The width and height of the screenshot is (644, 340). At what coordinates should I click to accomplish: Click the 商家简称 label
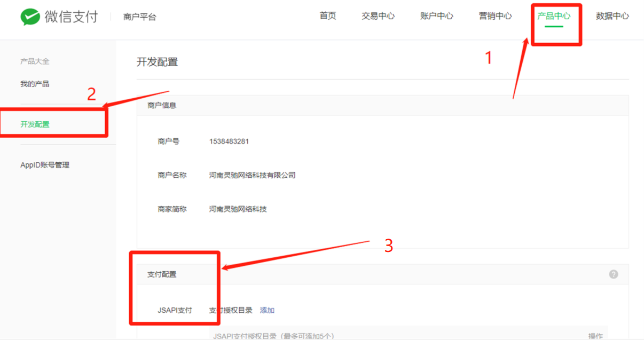tap(172, 209)
